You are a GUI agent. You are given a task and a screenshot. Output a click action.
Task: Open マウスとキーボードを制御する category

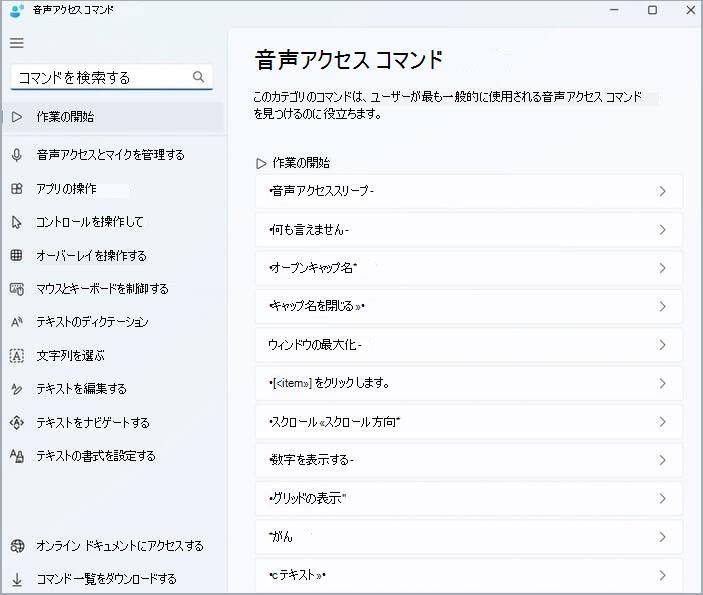point(113,289)
